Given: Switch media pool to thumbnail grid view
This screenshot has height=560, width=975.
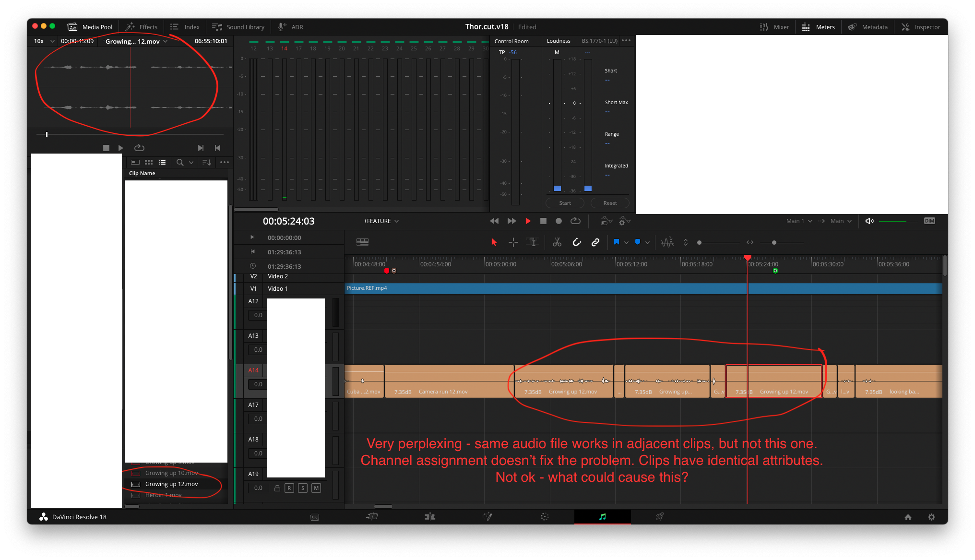Looking at the screenshot, I should click(149, 162).
